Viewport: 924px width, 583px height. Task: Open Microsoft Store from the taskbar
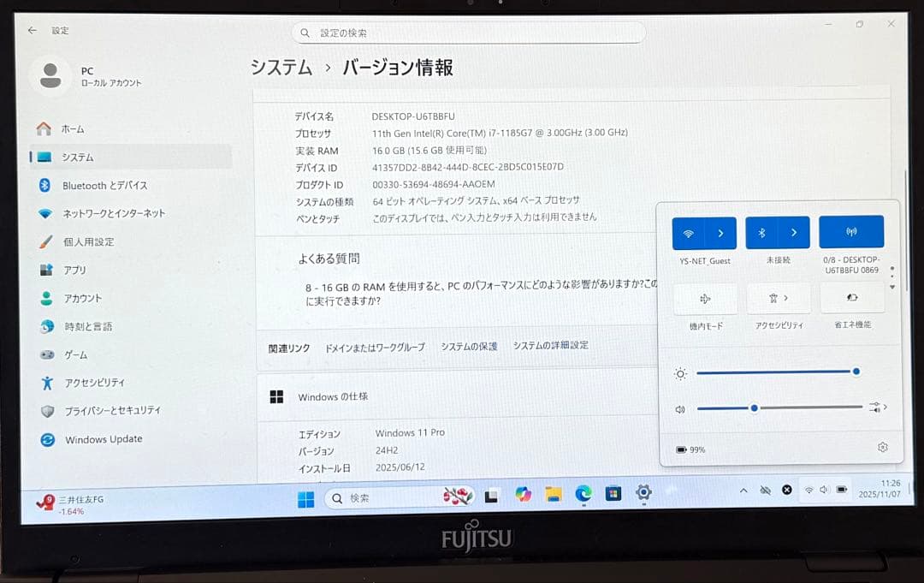click(614, 494)
